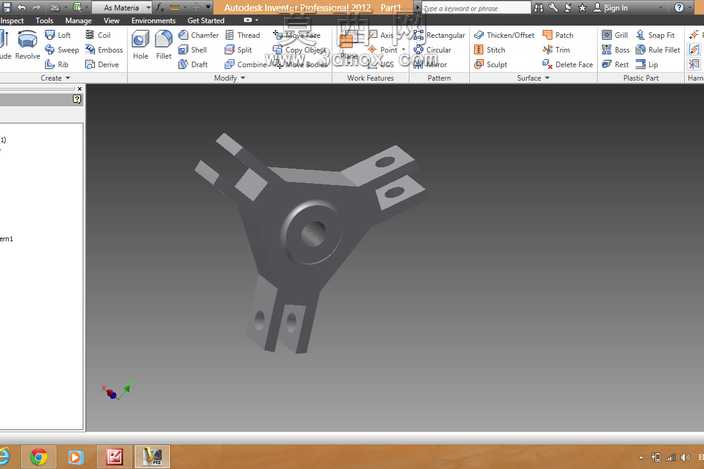Select the Point work feature
The height and width of the screenshot is (469, 704).
pos(383,50)
